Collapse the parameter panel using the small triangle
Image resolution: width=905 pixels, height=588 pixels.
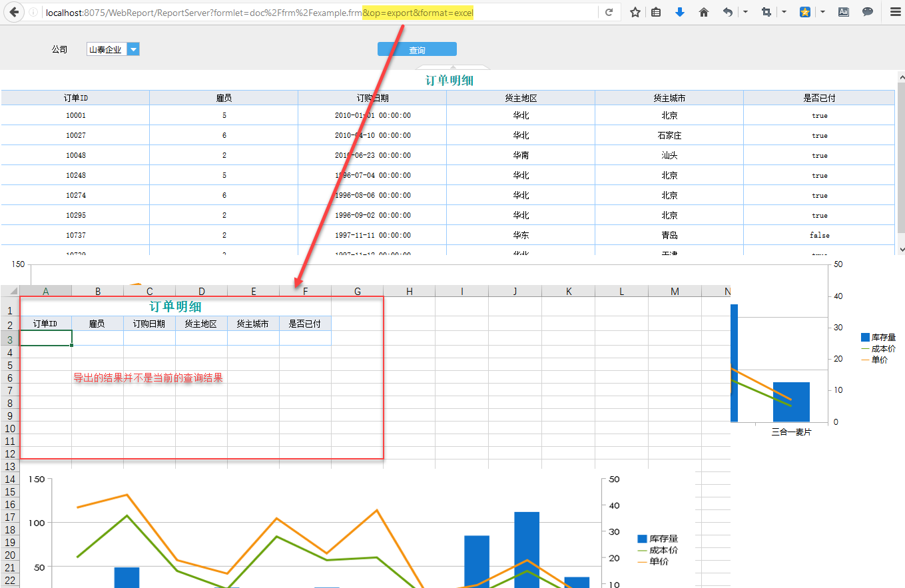click(x=453, y=67)
